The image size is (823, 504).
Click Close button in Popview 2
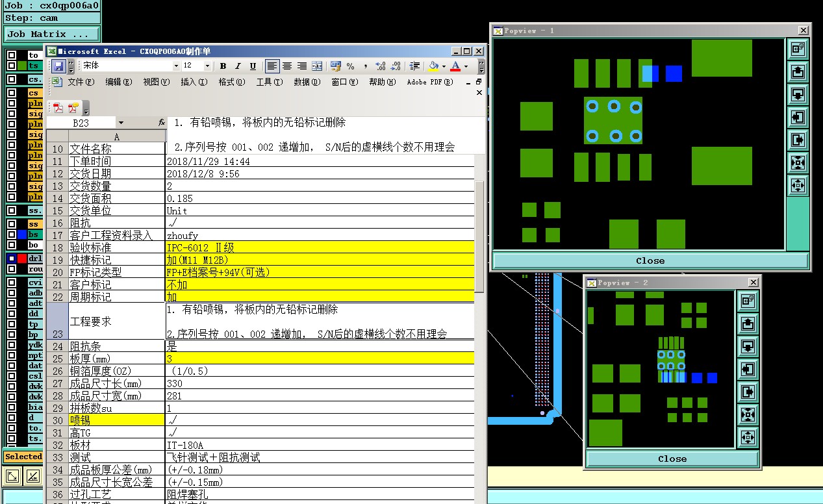pos(672,459)
